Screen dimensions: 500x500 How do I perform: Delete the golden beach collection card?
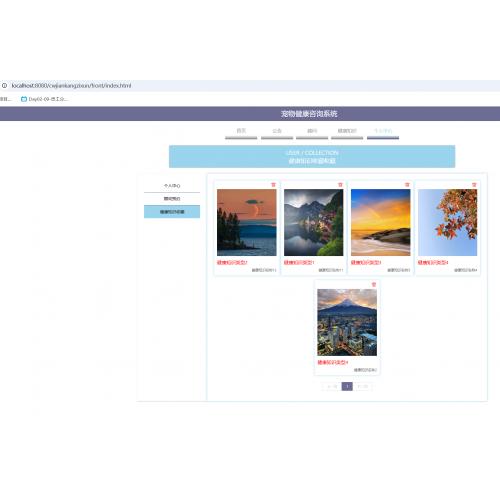click(407, 185)
